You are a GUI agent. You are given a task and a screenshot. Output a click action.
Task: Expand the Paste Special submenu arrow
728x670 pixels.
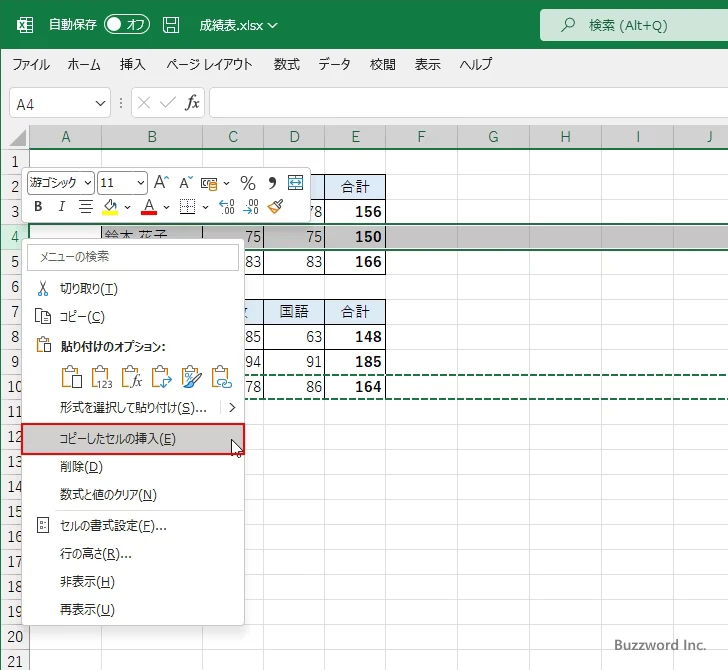(x=232, y=408)
